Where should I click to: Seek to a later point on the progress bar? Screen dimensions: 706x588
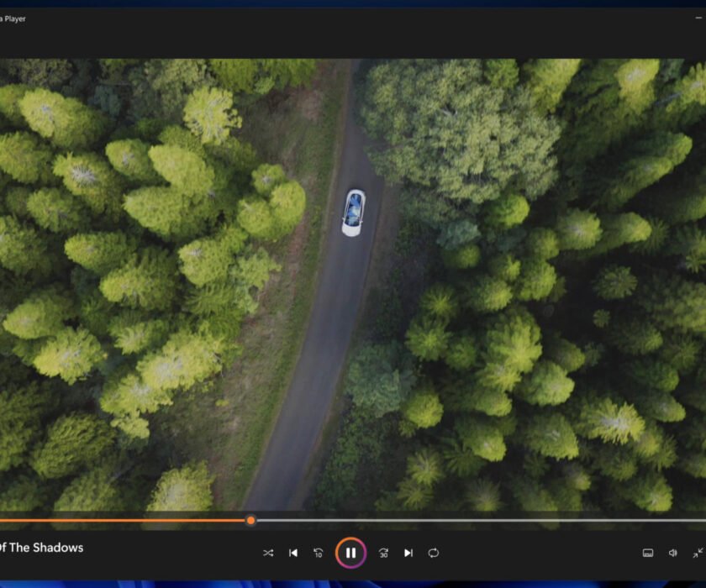[481, 521]
